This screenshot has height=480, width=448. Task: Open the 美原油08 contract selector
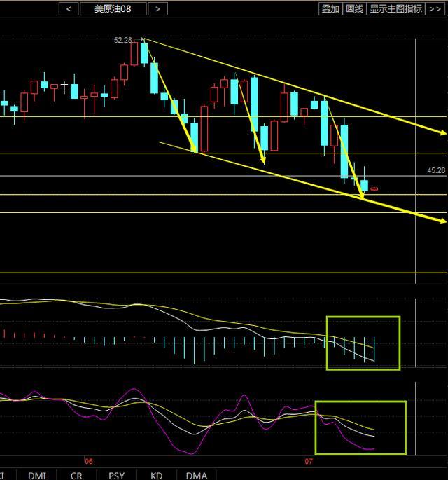[x=113, y=8]
